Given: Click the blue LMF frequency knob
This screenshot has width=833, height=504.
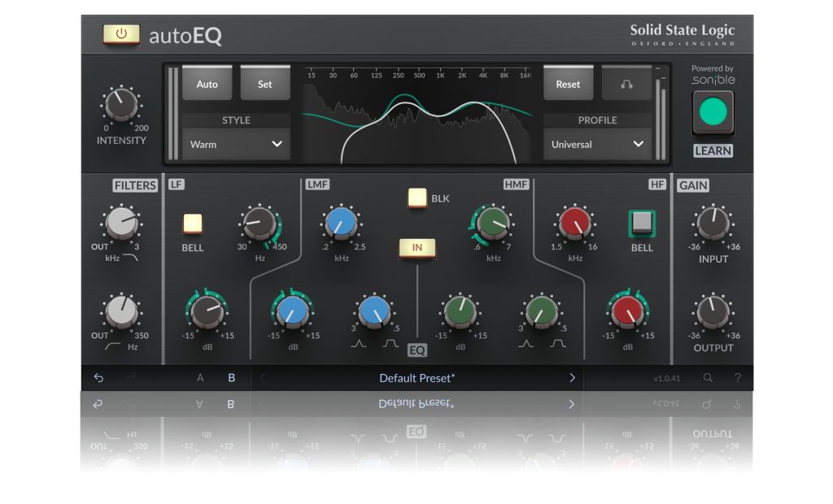Looking at the screenshot, I should (341, 223).
